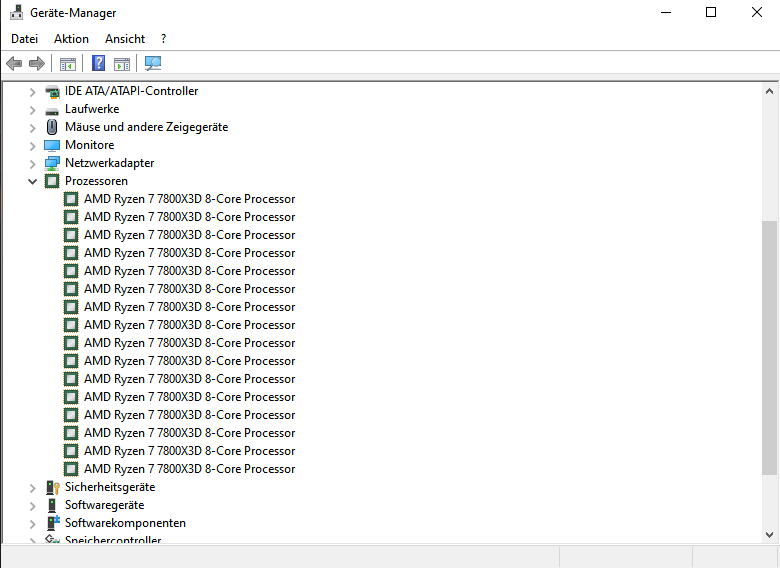
Task: Open the Datei menu
Action: coord(24,39)
